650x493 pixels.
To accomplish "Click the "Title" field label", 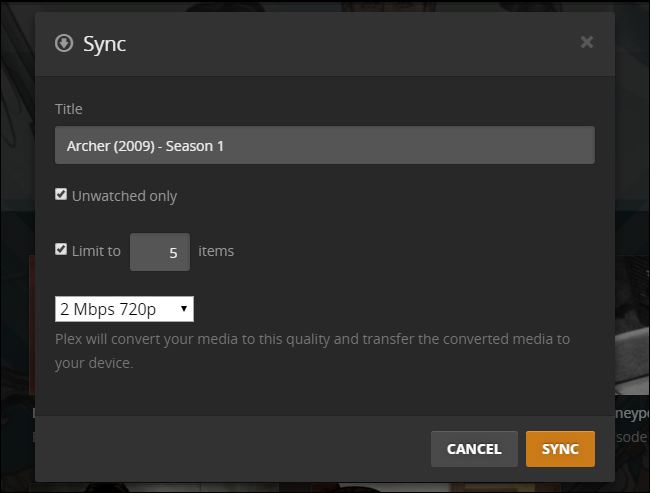I will tap(69, 108).
